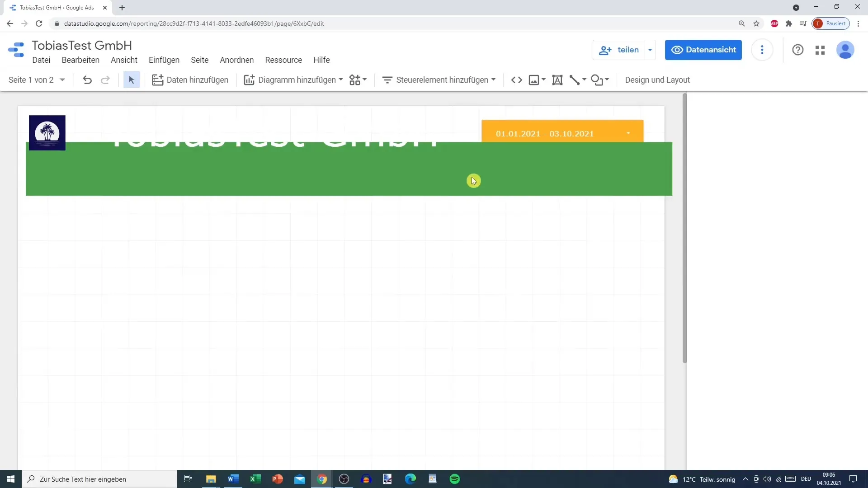Open the Hilfe menu
Viewport: 868px width, 488px height.
pos(321,60)
